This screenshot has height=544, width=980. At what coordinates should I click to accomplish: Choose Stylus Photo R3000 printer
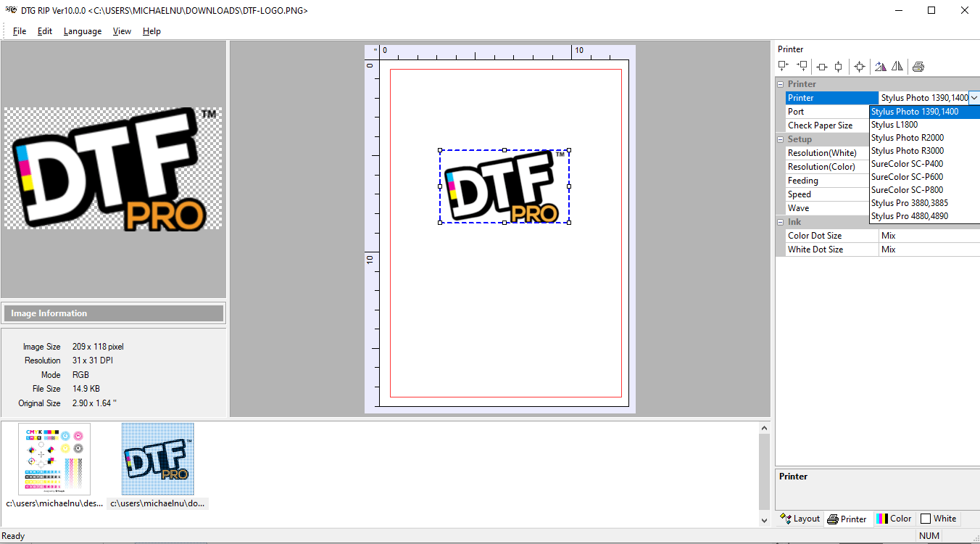[924, 151]
